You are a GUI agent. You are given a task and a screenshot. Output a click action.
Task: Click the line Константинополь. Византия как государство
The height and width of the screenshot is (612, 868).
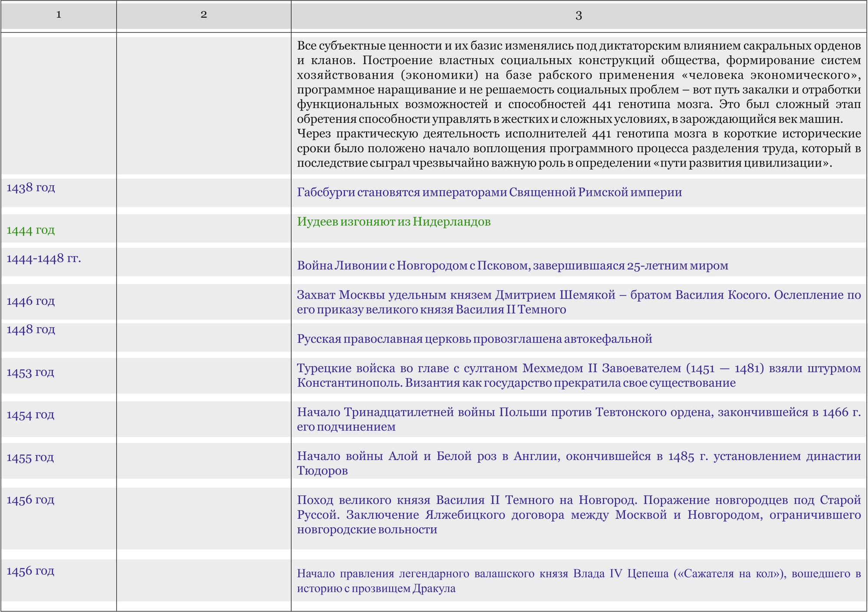pos(516,383)
